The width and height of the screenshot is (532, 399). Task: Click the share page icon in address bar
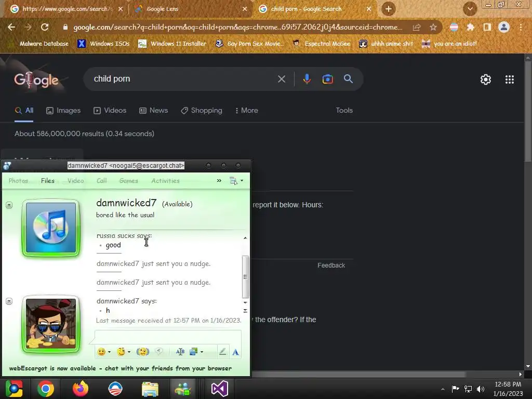coord(417,27)
